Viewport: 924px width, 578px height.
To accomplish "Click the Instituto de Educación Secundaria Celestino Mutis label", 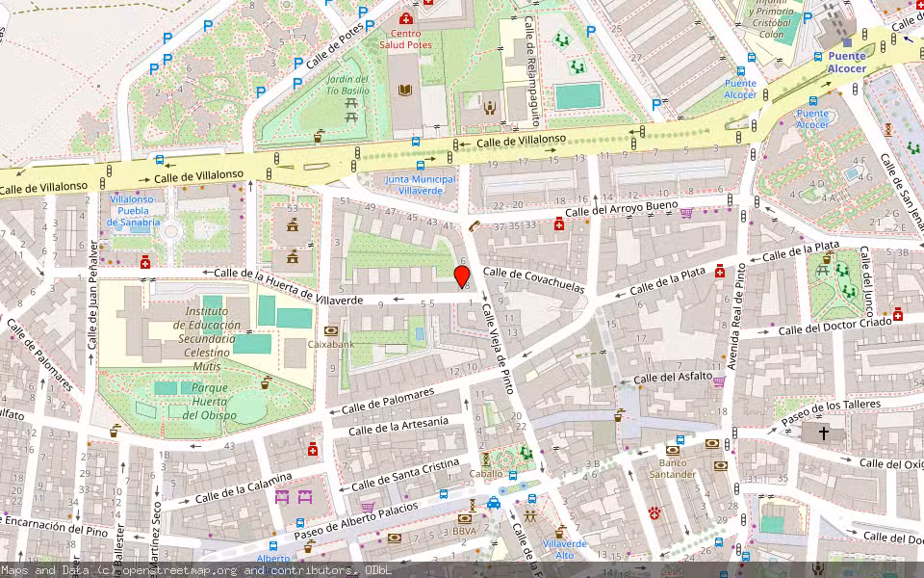I will [206, 338].
